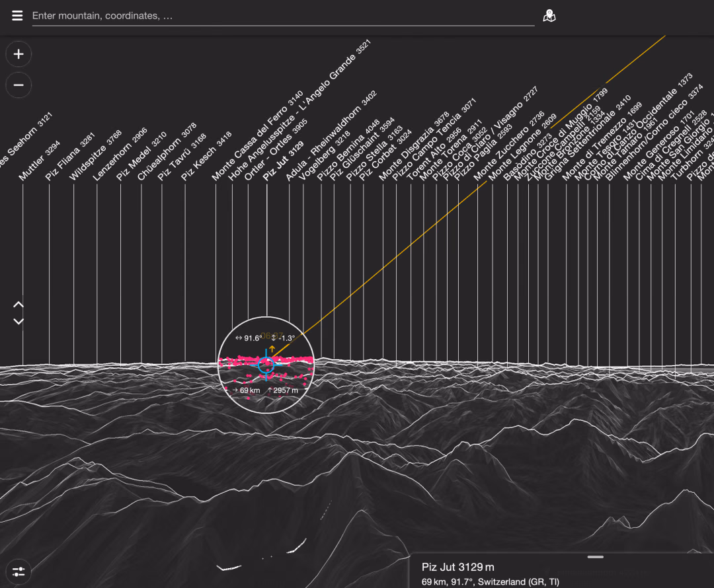Expand the Piz Jut info panel handle
Image resolution: width=714 pixels, height=588 pixels.
(595, 556)
